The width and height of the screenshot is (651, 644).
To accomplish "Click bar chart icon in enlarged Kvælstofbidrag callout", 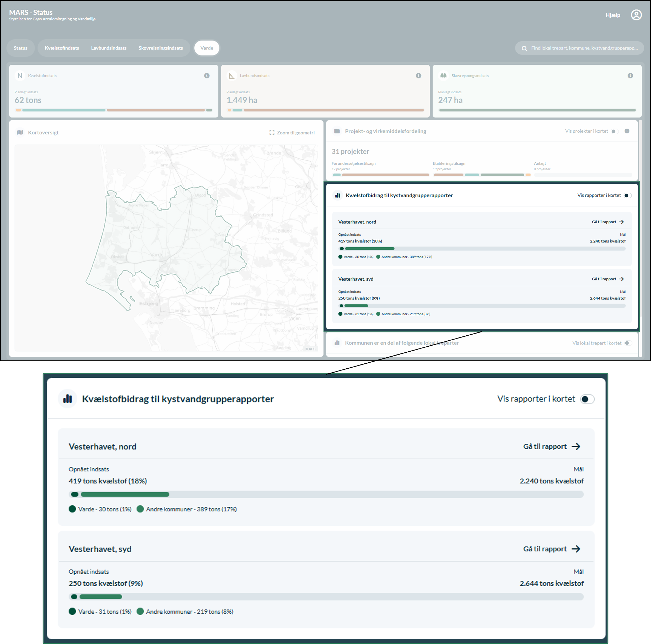I will (68, 399).
